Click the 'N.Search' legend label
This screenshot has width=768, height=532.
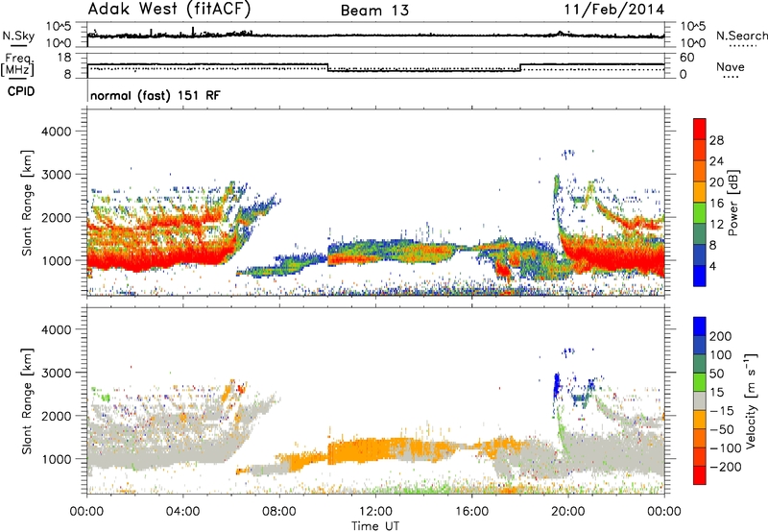tap(741, 36)
